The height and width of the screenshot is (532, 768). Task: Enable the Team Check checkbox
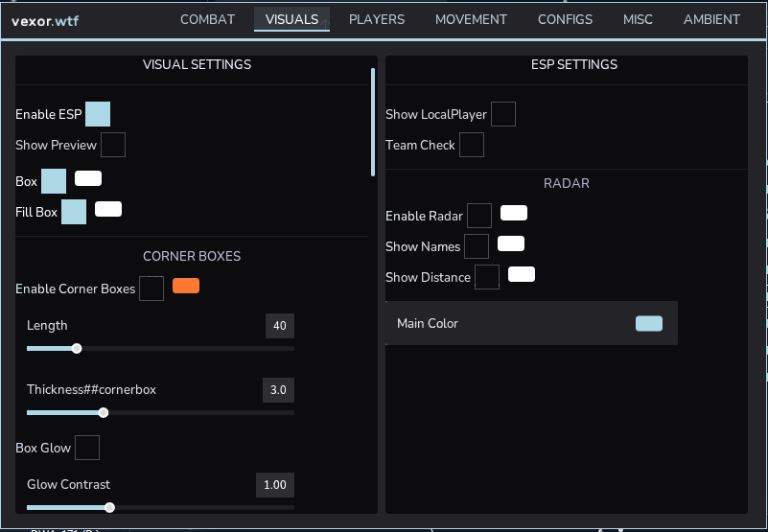coord(472,145)
